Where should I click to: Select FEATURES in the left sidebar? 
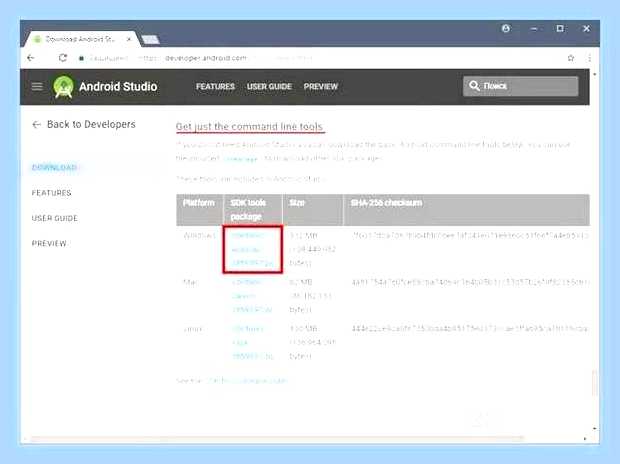(51, 193)
